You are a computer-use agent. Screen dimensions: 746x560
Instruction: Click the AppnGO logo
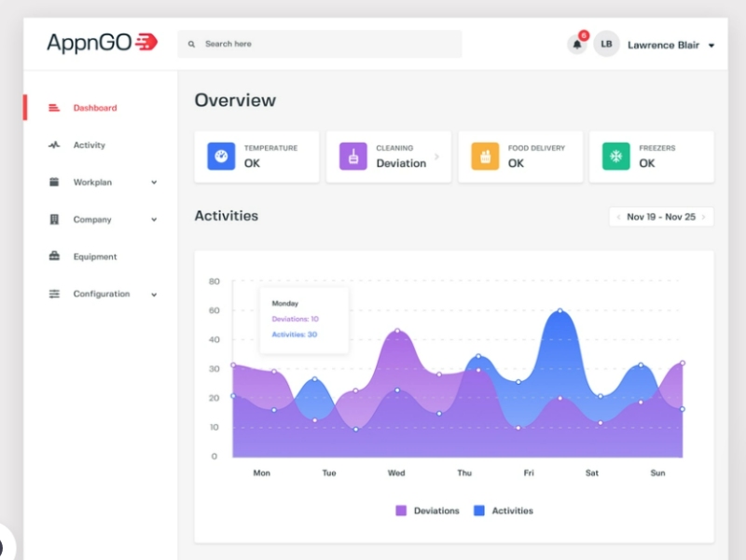click(102, 42)
